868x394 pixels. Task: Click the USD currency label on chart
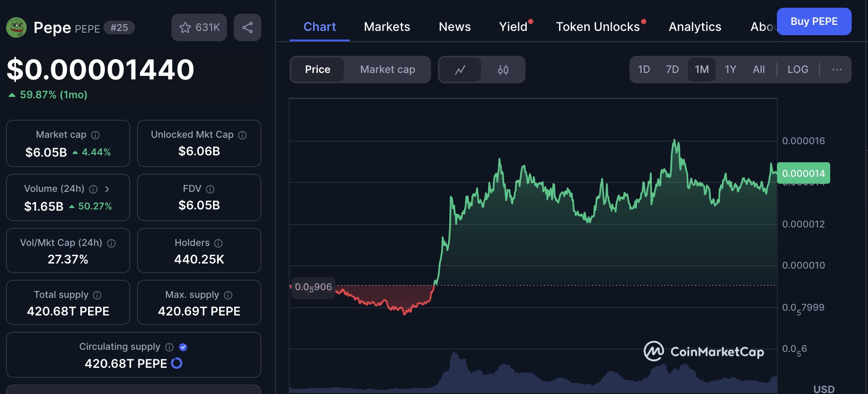coord(824,389)
